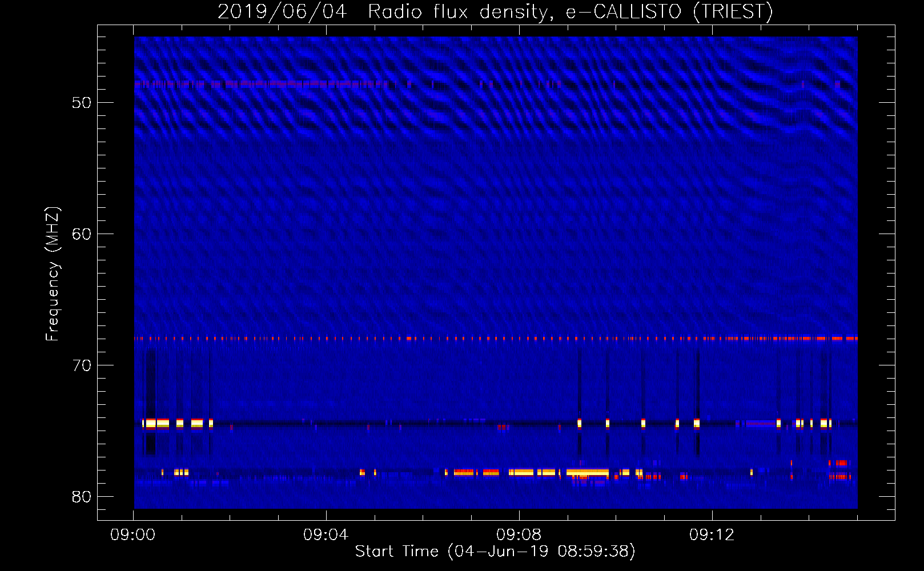This screenshot has width=924, height=571.
Task: Click the 80 MHz frequency tick label
Action: tap(82, 497)
